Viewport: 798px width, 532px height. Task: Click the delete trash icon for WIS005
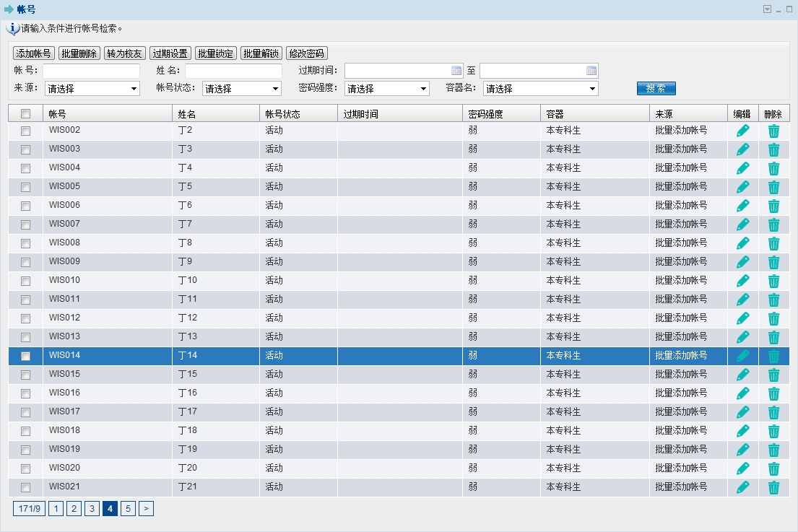tap(773, 187)
